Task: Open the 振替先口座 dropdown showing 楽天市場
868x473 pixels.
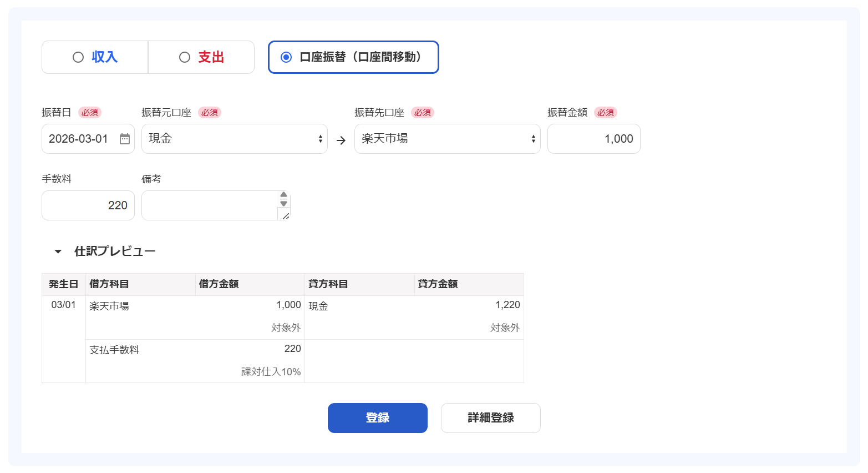Action: [448, 139]
